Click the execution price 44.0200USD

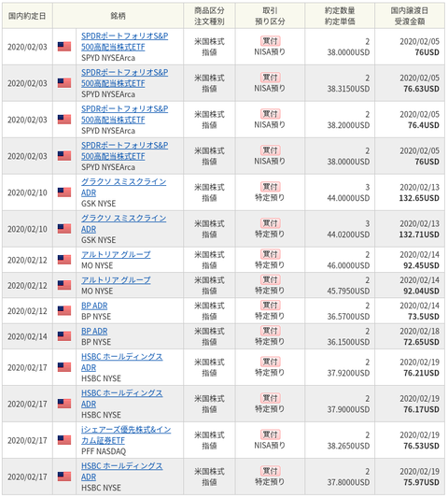click(348, 235)
